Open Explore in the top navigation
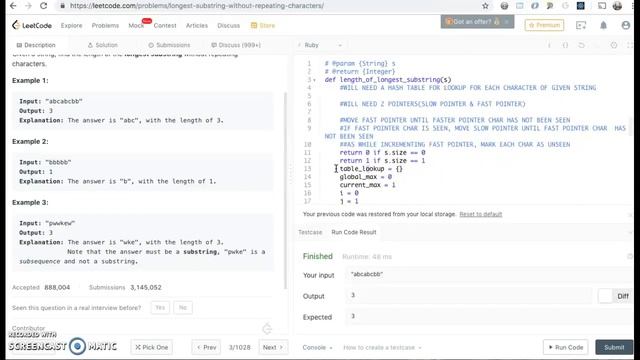 click(71, 25)
